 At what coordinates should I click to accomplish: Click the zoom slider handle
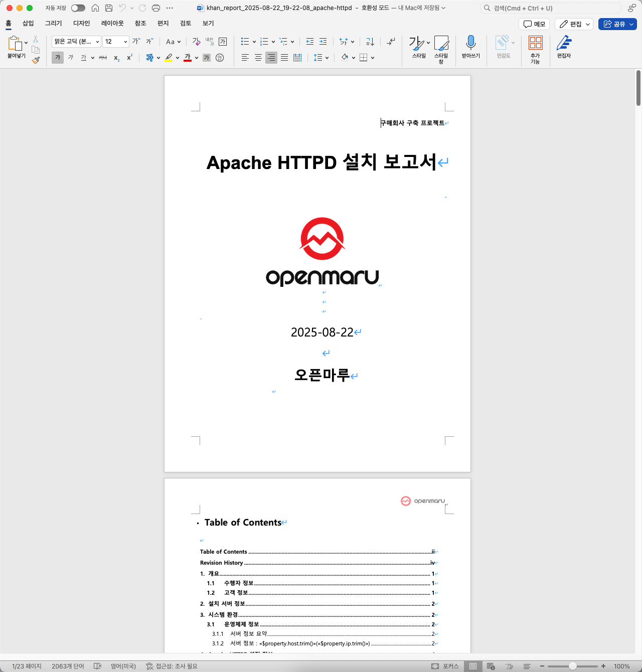click(x=572, y=666)
